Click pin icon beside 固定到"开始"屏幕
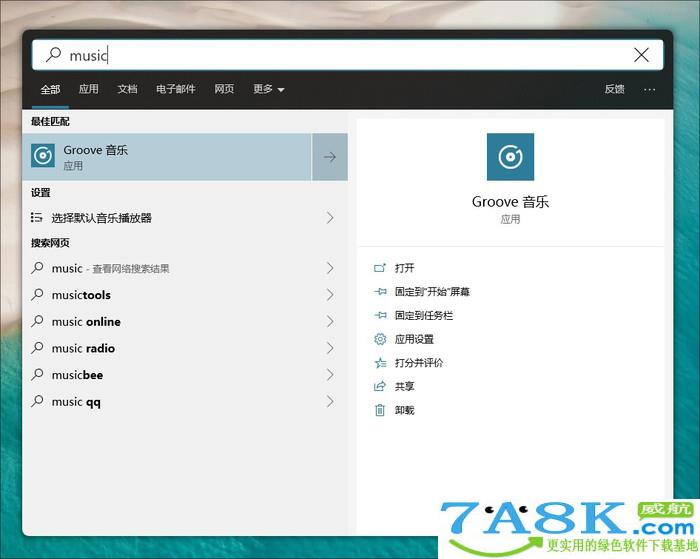The width and height of the screenshot is (700, 559). click(x=379, y=292)
